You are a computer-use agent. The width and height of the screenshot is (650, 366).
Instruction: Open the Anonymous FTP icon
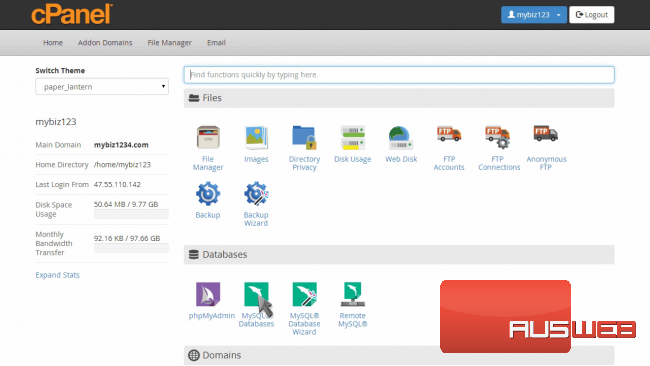coord(546,133)
